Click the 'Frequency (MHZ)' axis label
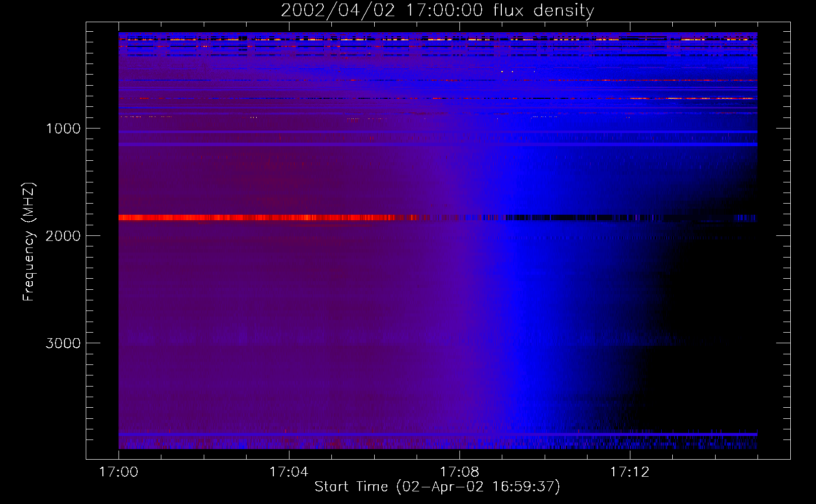The image size is (816, 504). pyautogui.click(x=29, y=242)
